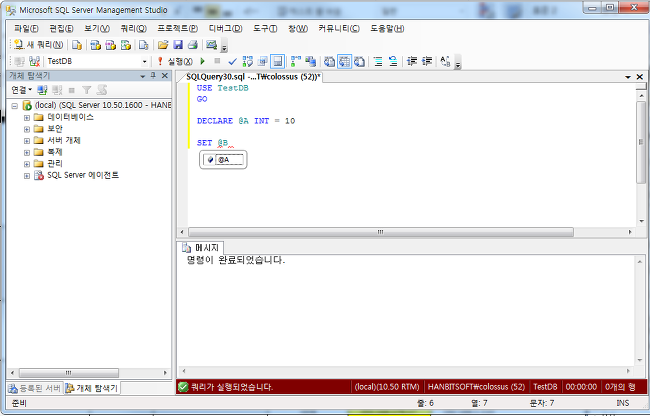Open the 보기(V) menu
The image size is (650, 416).
(97, 29)
